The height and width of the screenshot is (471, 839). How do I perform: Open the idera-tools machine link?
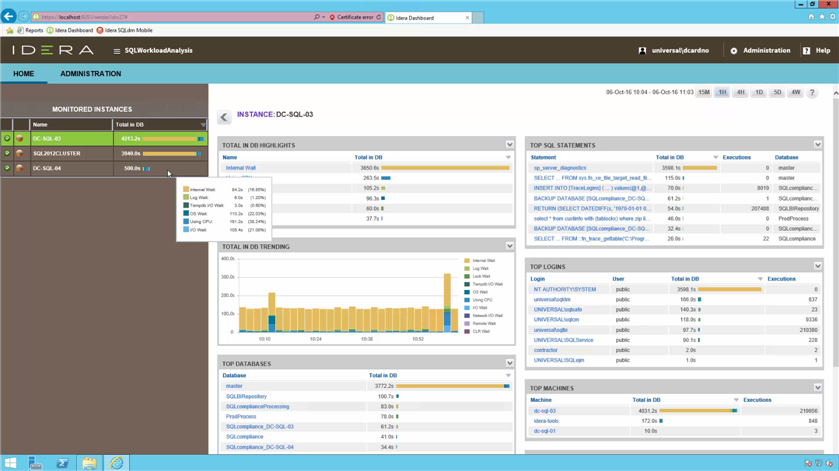(546, 421)
